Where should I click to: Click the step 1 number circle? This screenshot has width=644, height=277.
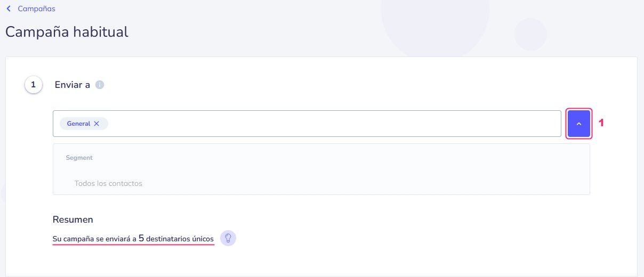point(34,85)
